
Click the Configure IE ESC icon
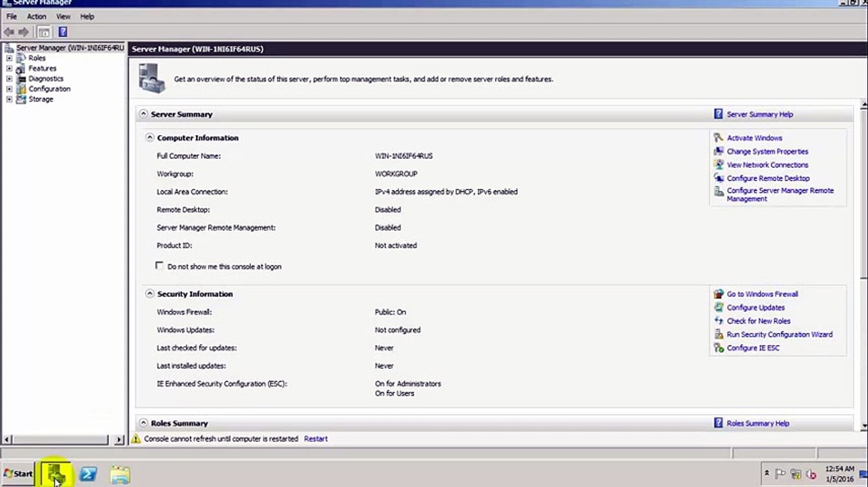point(719,348)
